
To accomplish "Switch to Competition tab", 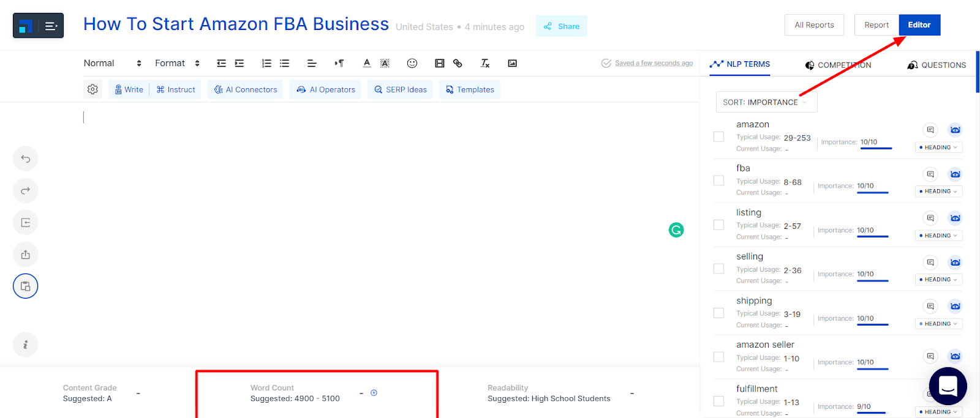I will [838, 65].
